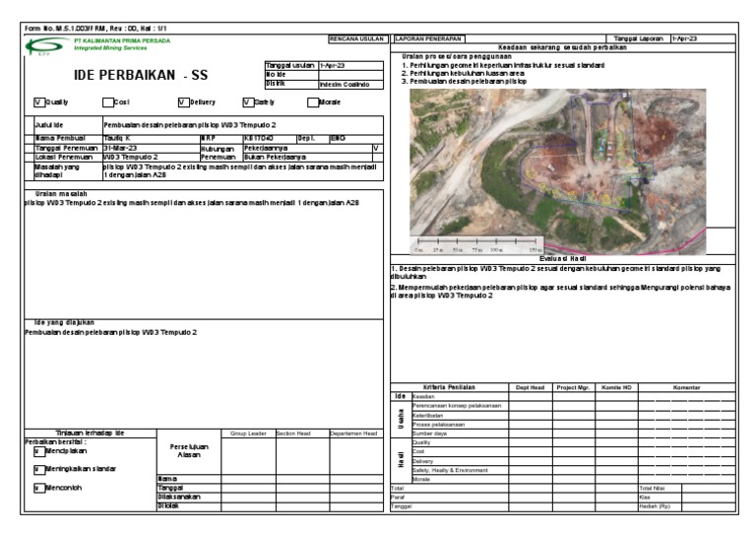Image resolution: width=756 pixels, height=535 pixels.
Task: Uncheck the Safety checkbox
Action: pos(248,101)
